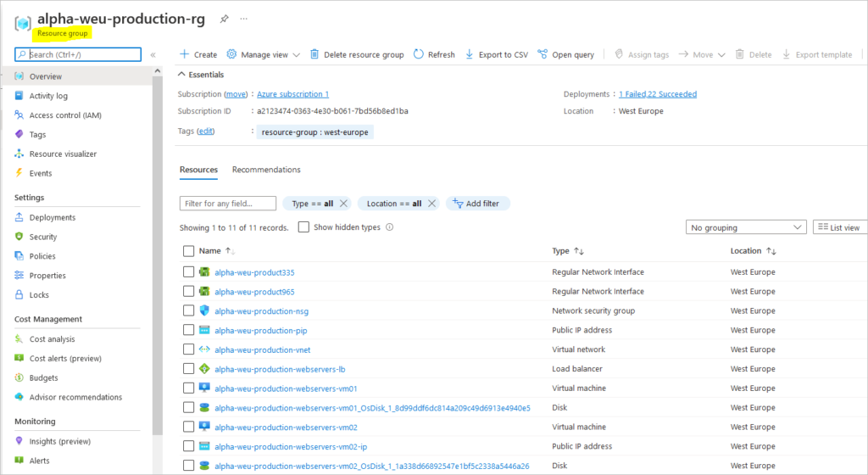Click the Delete resource group trash icon

[314, 54]
